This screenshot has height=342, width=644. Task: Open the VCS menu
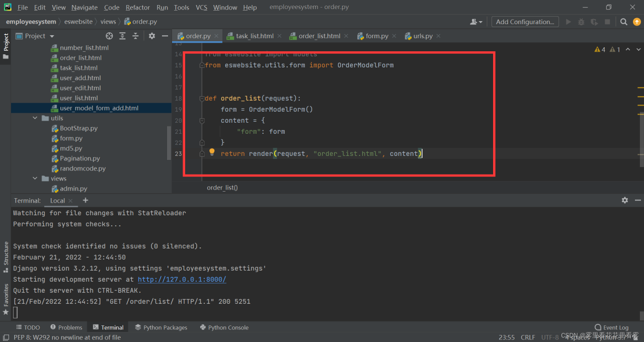(x=201, y=8)
